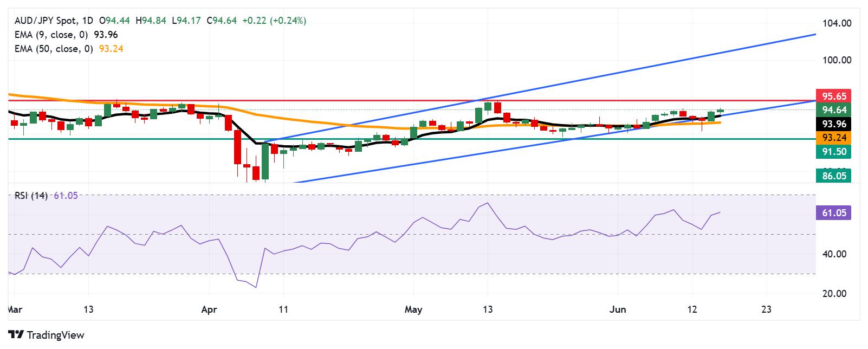Select the RSI (14) indicator legend
Viewport: 868px width, 349px height.
46,195
